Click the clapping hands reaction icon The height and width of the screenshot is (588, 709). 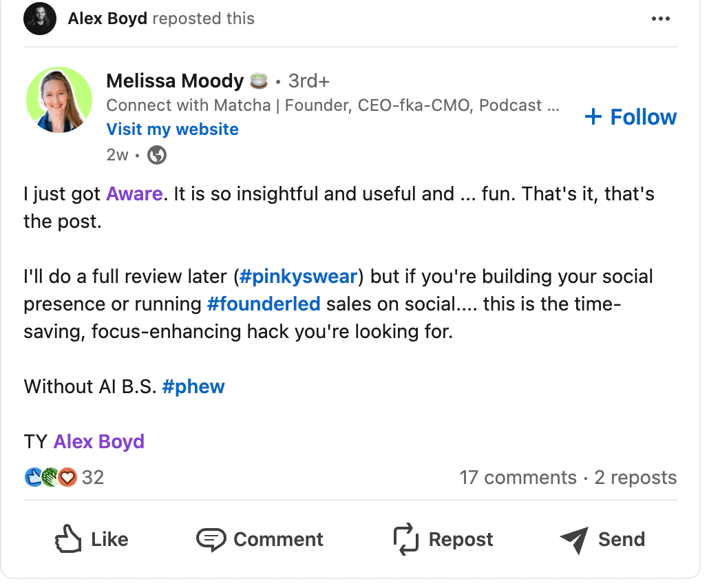[x=50, y=476]
